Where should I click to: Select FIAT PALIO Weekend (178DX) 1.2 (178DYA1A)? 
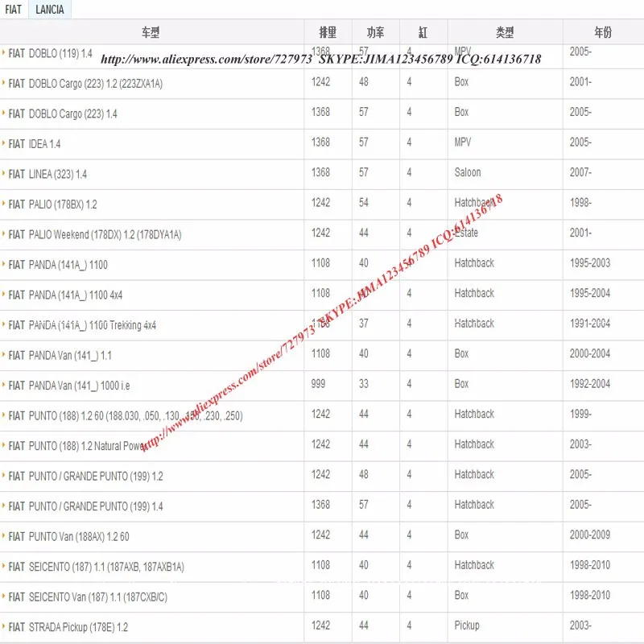[x=95, y=234]
